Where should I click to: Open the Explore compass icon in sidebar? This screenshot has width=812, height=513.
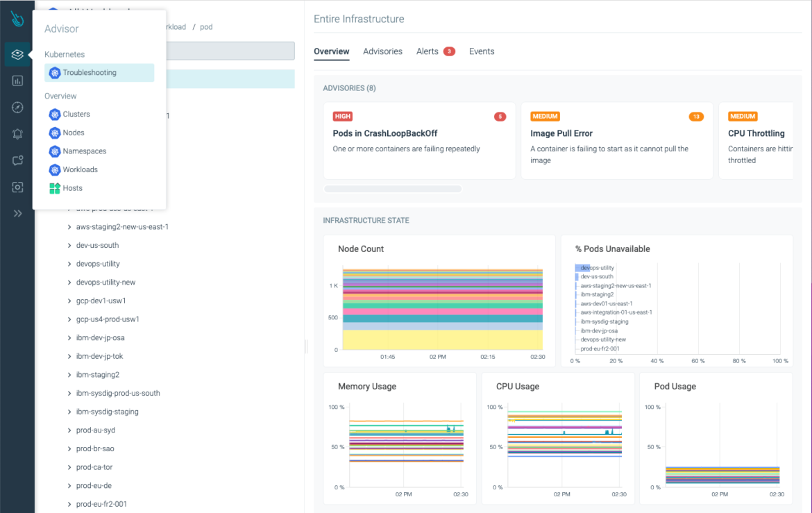(17, 108)
